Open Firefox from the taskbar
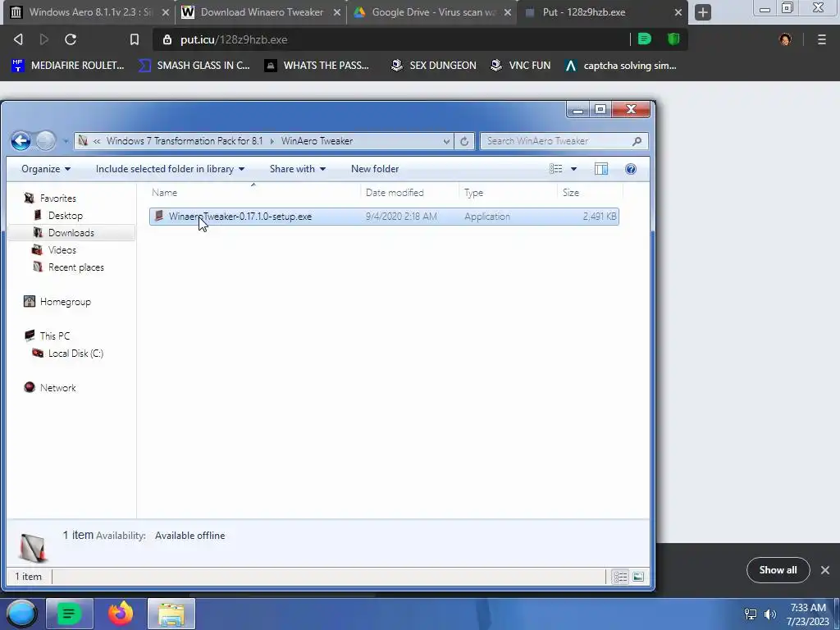 coord(121,614)
